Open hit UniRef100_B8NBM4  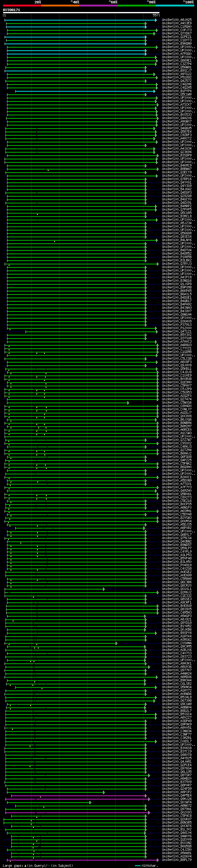point(177,423)
